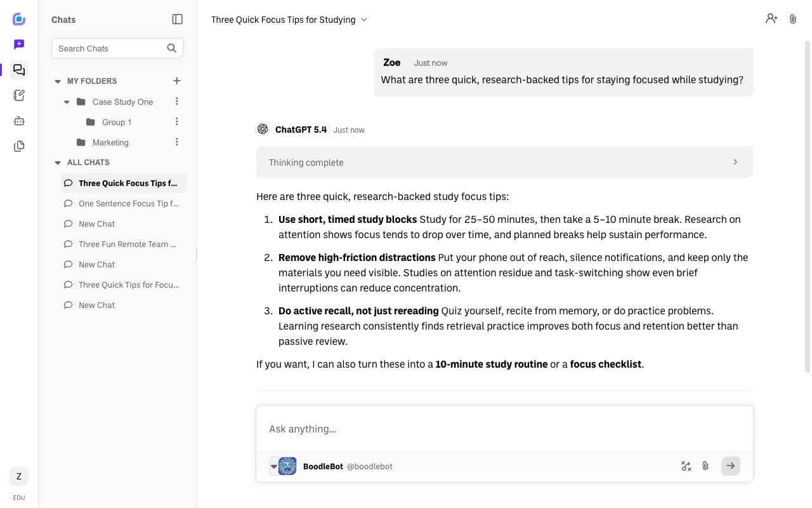This screenshot has width=812, height=508.
Task: Collapse the MY FOLDERS section
Action: coord(58,81)
